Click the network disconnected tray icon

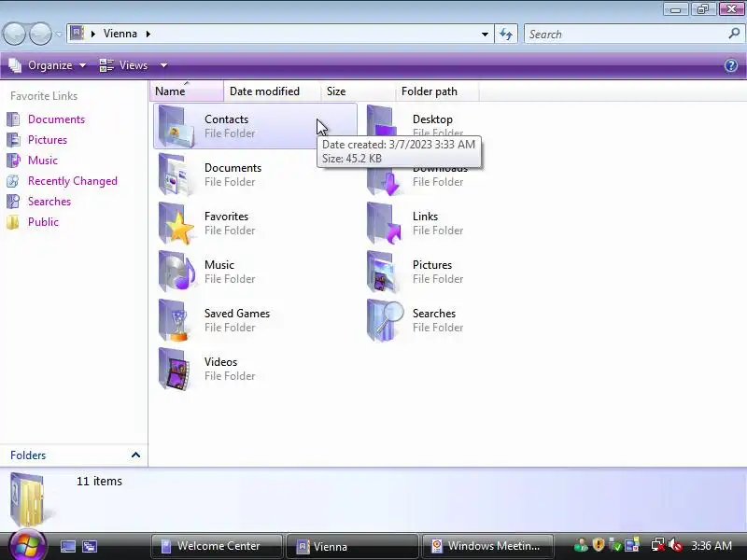click(658, 545)
